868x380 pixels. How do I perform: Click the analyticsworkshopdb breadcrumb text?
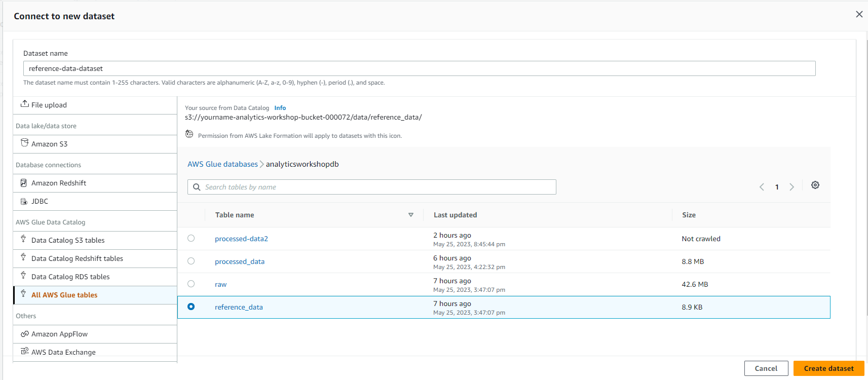302,164
